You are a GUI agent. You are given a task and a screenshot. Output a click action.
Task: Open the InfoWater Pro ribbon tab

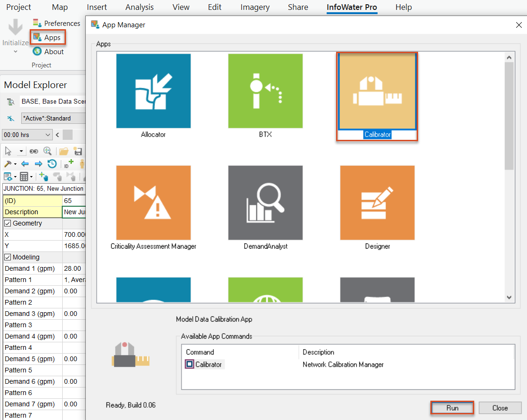click(x=352, y=7)
